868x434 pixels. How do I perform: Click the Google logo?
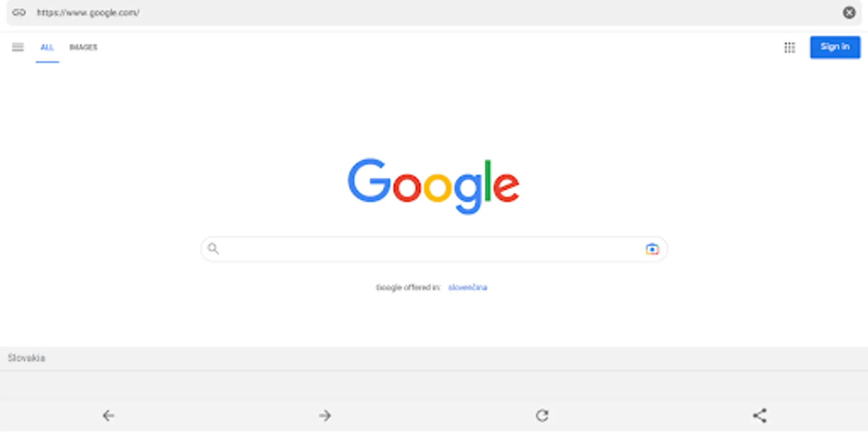(434, 186)
